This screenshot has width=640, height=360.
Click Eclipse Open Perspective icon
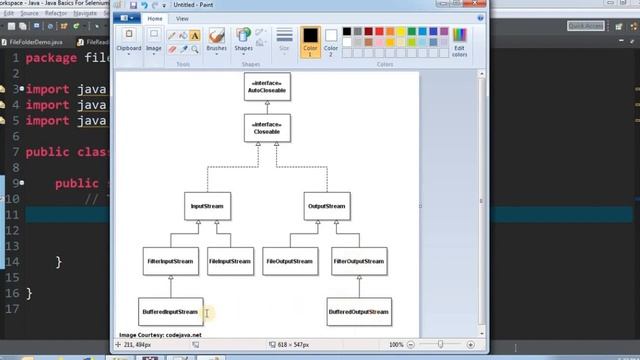(619, 26)
